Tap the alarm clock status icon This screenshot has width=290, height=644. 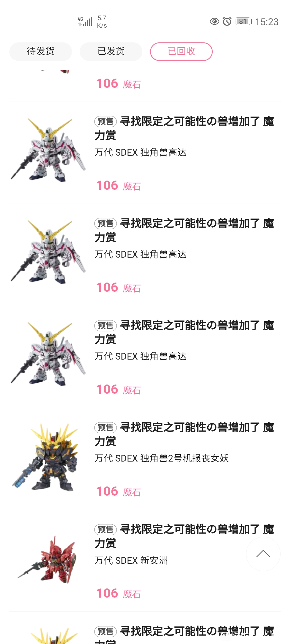pyautogui.click(x=227, y=21)
